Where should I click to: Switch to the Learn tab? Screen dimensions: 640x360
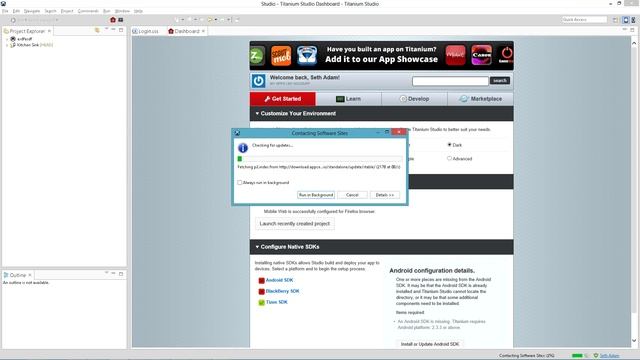click(x=348, y=99)
